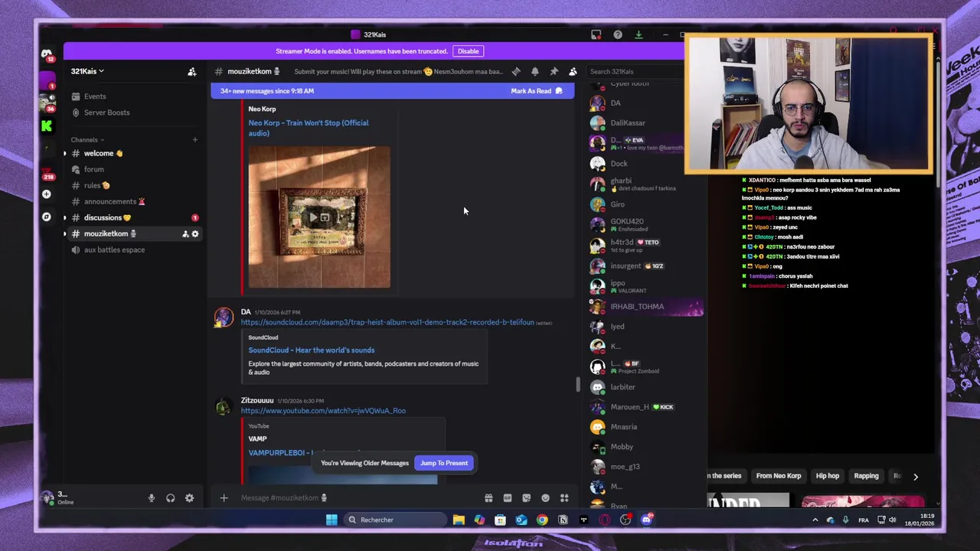The image size is (980, 551).
Task: Open Discord help question mark icon
Action: click(617, 34)
